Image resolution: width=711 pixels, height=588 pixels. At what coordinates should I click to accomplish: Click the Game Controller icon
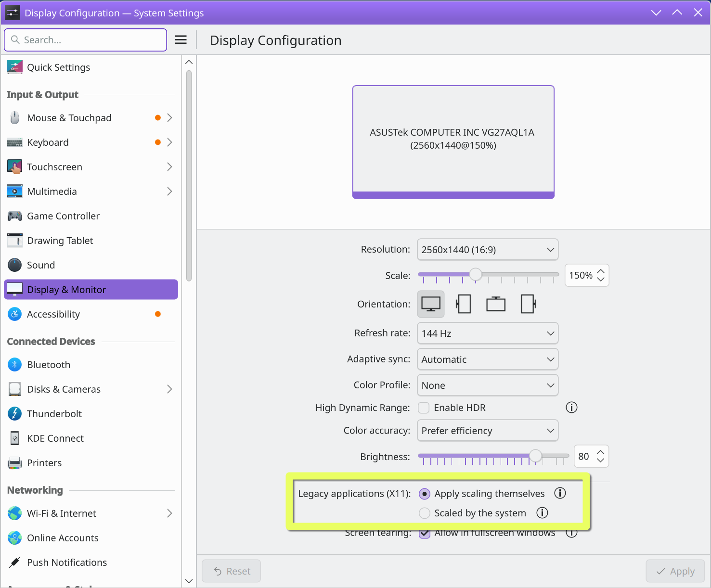(x=14, y=216)
